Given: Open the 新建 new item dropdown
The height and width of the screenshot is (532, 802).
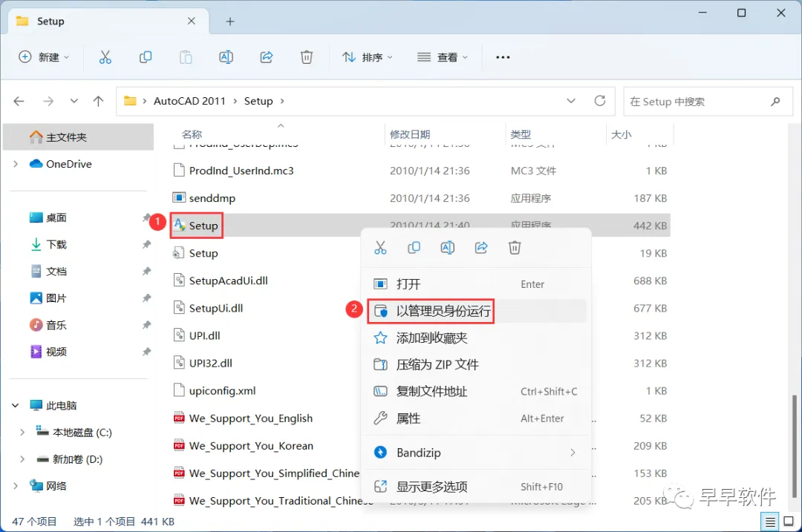Looking at the screenshot, I should (x=44, y=57).
